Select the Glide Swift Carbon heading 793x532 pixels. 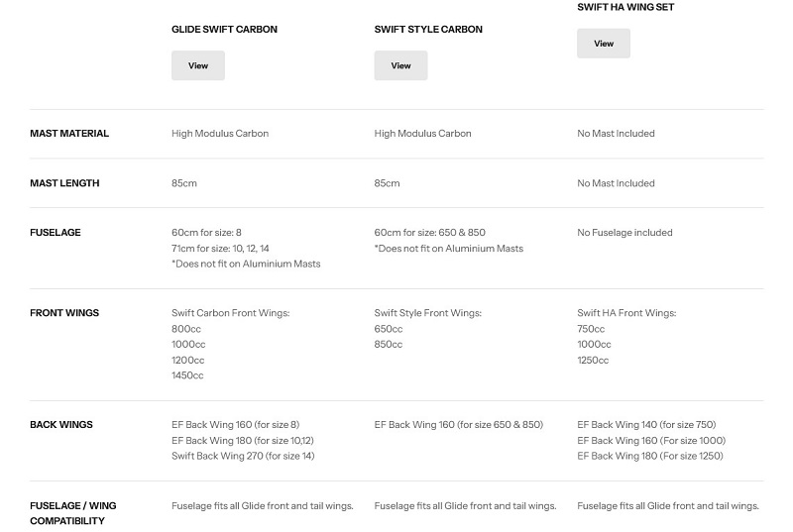[x=224, y=30]
